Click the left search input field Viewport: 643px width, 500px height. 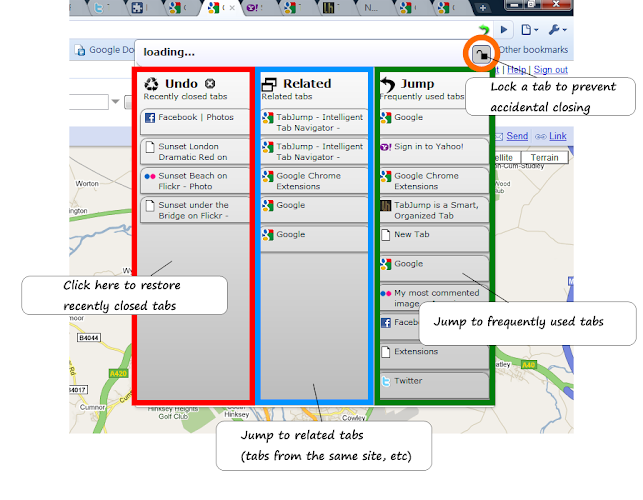pos(89,101)
